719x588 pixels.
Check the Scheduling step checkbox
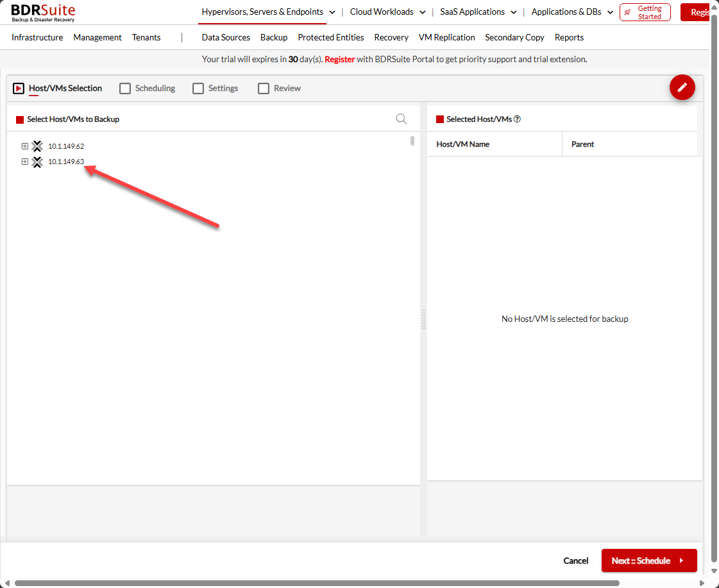(x=124, y=88)
